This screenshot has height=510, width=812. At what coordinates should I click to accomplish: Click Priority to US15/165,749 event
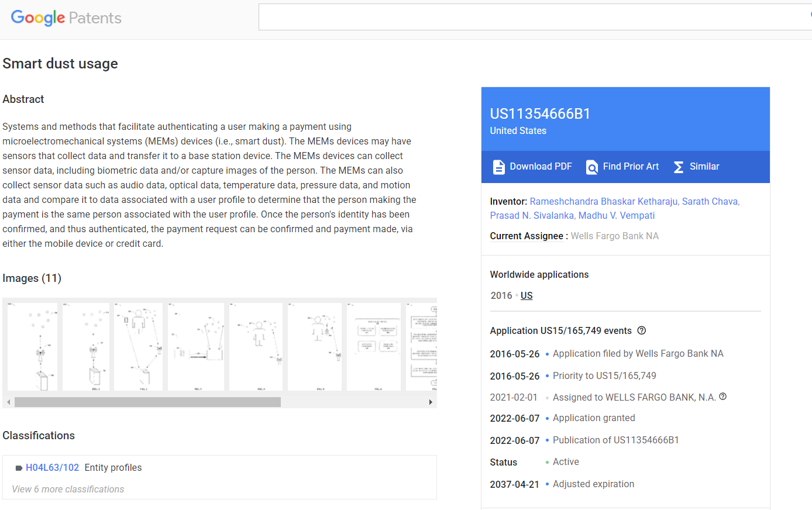pos(604,375)
